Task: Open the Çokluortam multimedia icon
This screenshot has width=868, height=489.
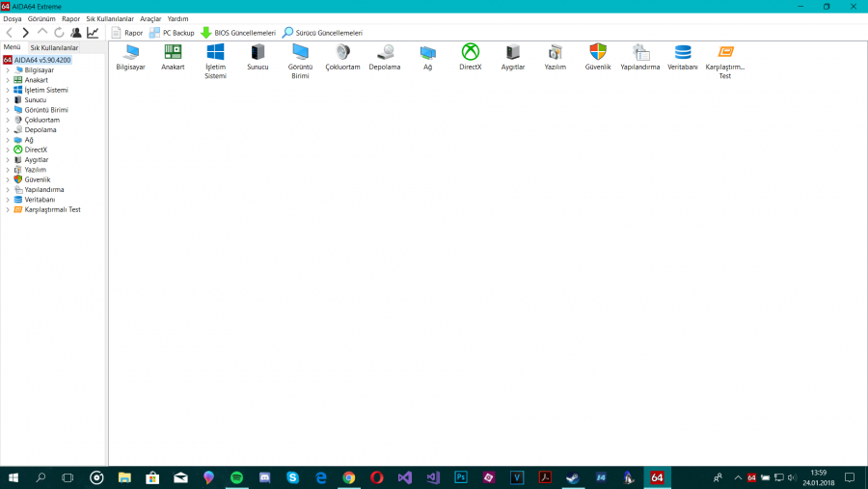Action: [x=342, y=53]
